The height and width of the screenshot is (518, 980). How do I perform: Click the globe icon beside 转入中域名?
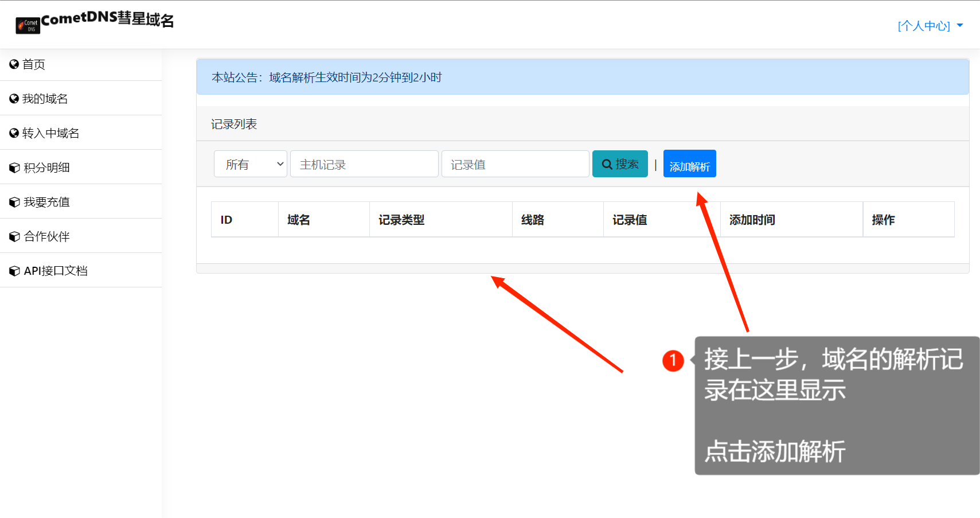tap(14, 133)
